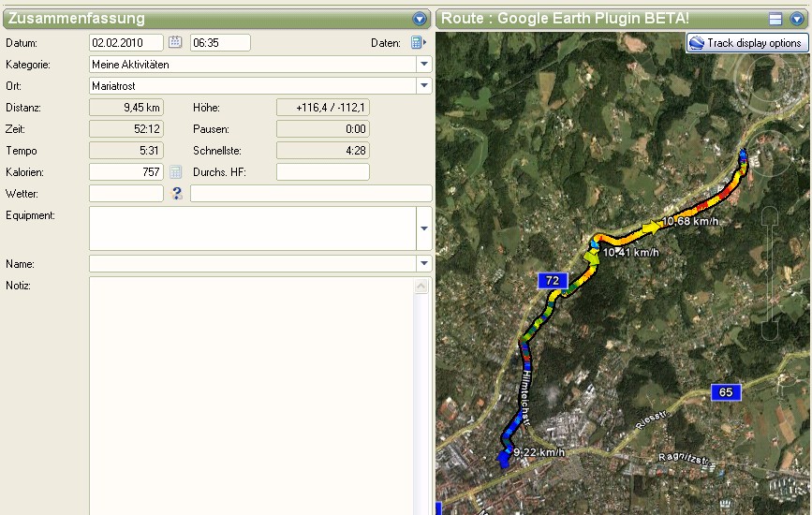Click the route 72 road sign on map
This screenshot has height=515, width=812.
[553, 281]
